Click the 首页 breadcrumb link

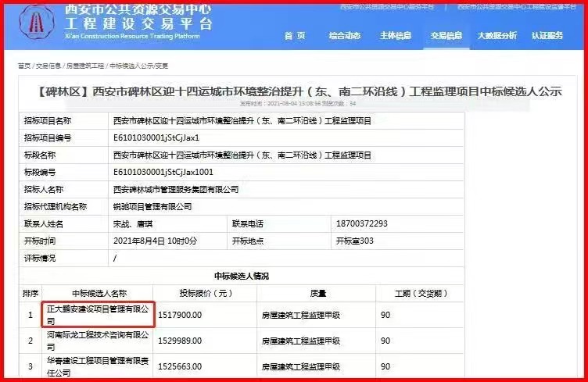pyautogui.click(x=24, y=66)
